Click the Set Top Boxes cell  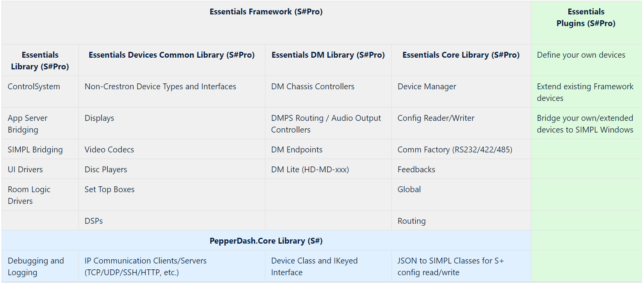coord(109,189)
